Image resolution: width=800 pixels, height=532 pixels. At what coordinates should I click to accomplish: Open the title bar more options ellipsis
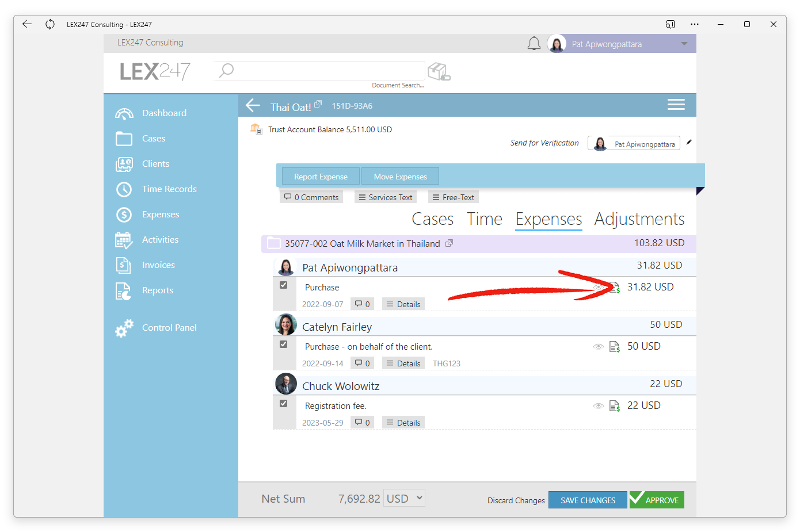click(x=695, y=24)
